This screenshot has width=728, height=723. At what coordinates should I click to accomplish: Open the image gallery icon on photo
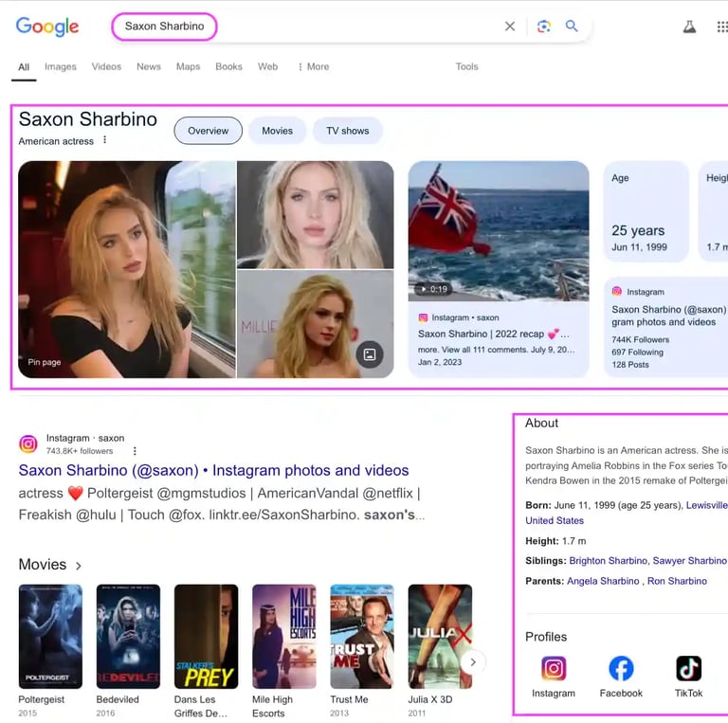[370, 354]
